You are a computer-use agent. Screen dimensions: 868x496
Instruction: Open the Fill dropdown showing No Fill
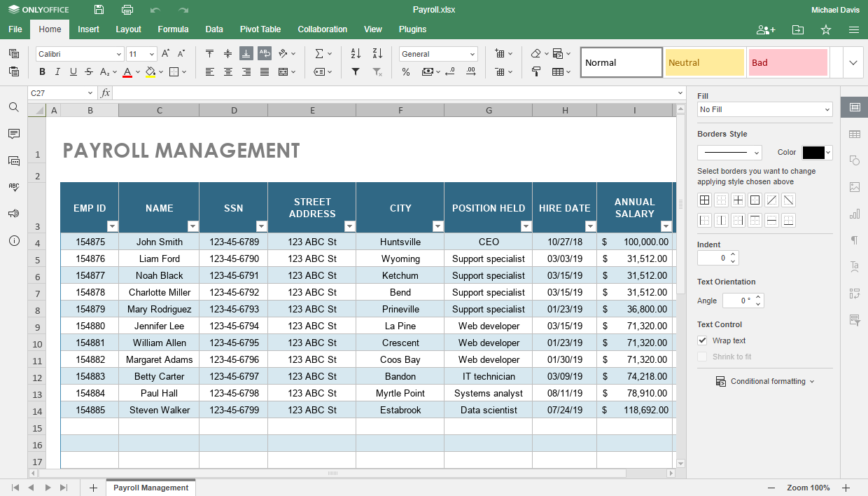point(765,109)
